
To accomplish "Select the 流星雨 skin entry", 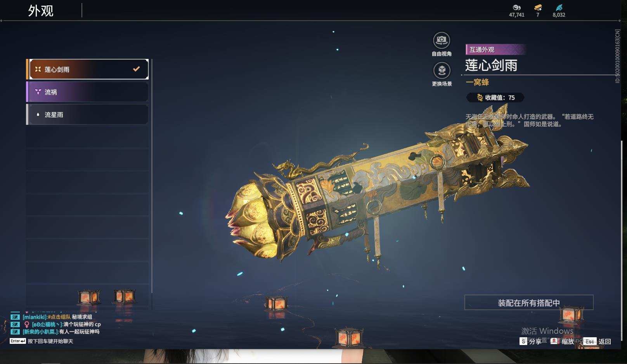I will pyautogui.click(x=87, y=115).
